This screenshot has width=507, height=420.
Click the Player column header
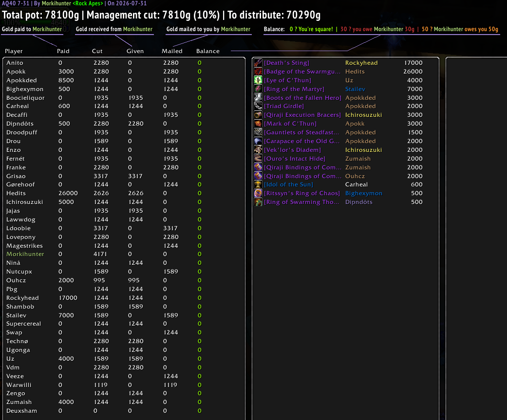[x=14, y=51]
